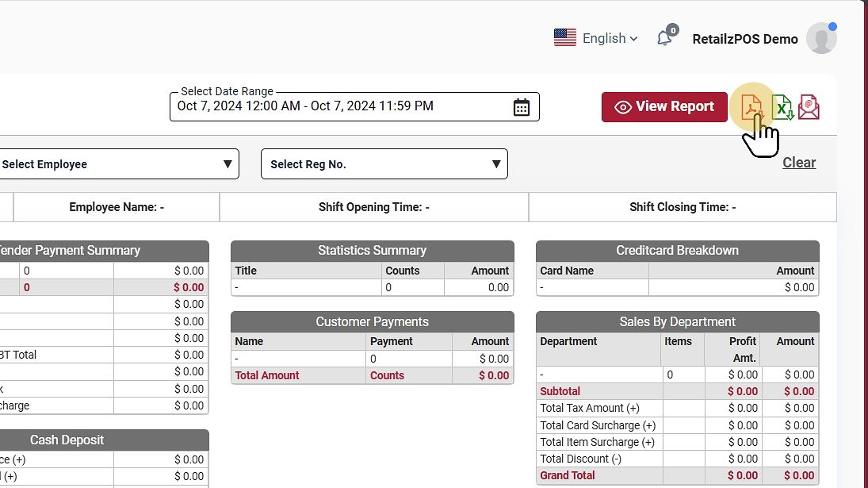Open the notifications bell
868x488 pixels.
click(664, 38)
